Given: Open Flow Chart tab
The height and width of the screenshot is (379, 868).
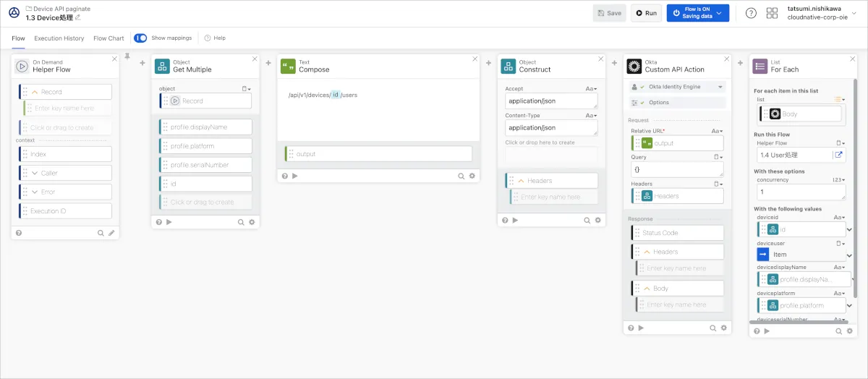Looking at the screenshot, I should (x=109, y=38).
